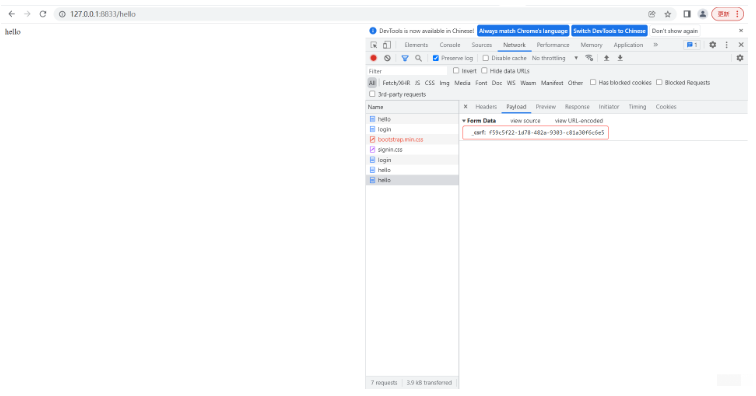Check the Hide data URLs option
Screen dimensions: 756x396
485,70
